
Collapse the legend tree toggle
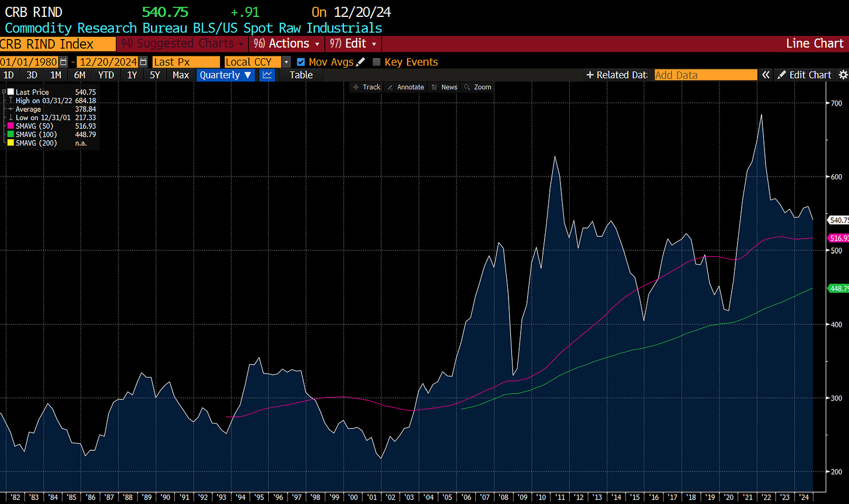point(3,92)
